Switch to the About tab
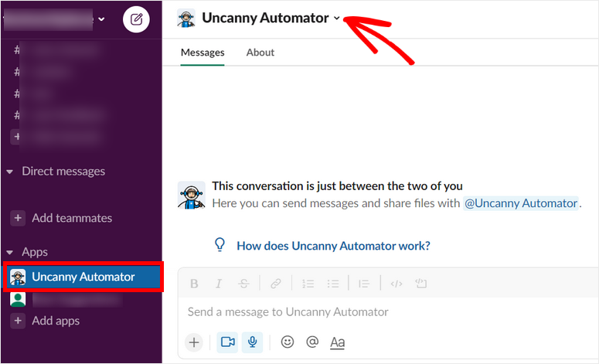The width and height of the screenshot is (599, 364). pyautogui.click(x=260, y=53)
